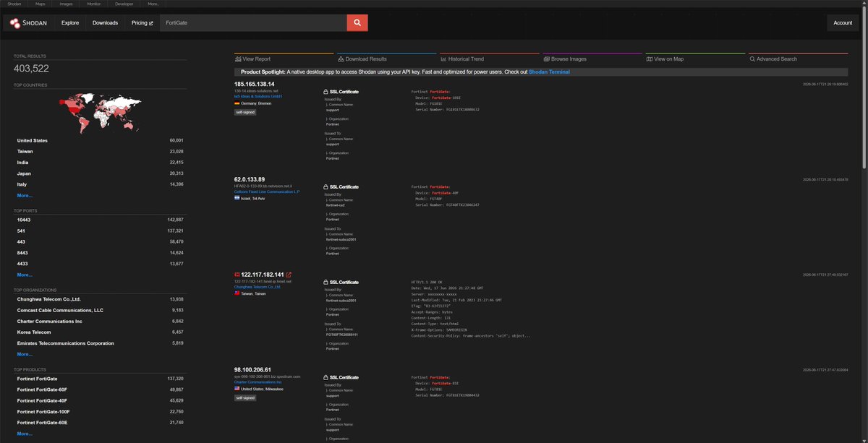Click the map icon of View on Map

[x=649, y=59]
